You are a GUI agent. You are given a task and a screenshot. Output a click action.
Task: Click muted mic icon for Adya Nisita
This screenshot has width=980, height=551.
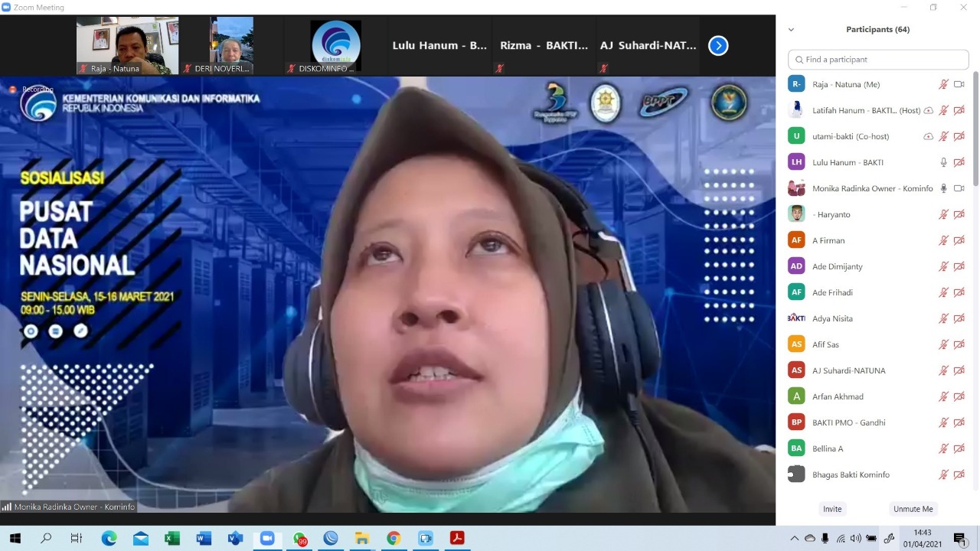[x=943, y=318]
